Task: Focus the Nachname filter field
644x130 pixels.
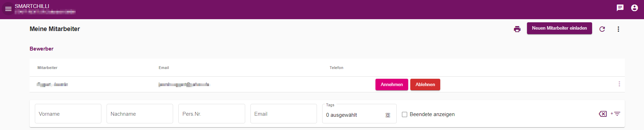Action: [x=140, y=114]
